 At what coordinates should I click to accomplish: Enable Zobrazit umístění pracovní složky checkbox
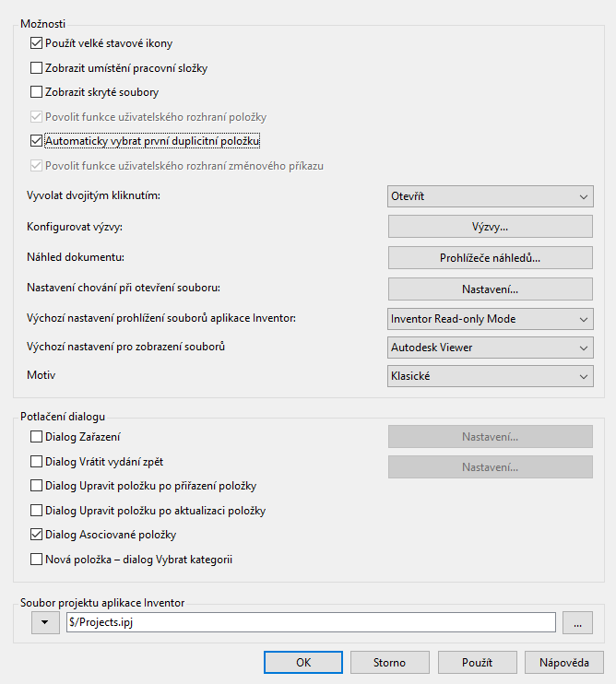coord(36,68)
